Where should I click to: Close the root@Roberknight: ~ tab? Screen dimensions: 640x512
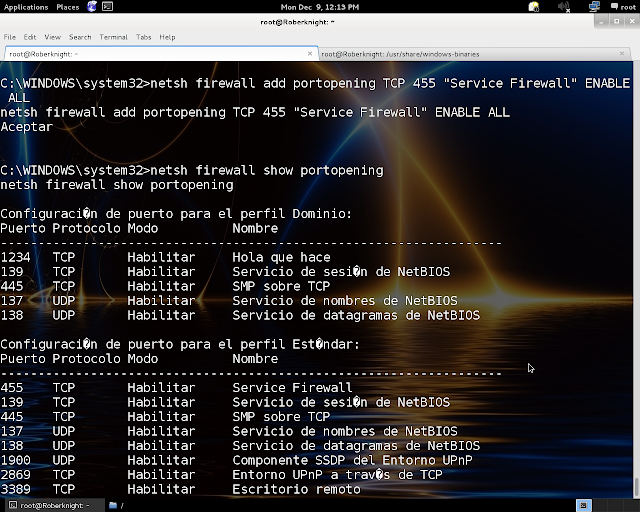tap(310, 53)
